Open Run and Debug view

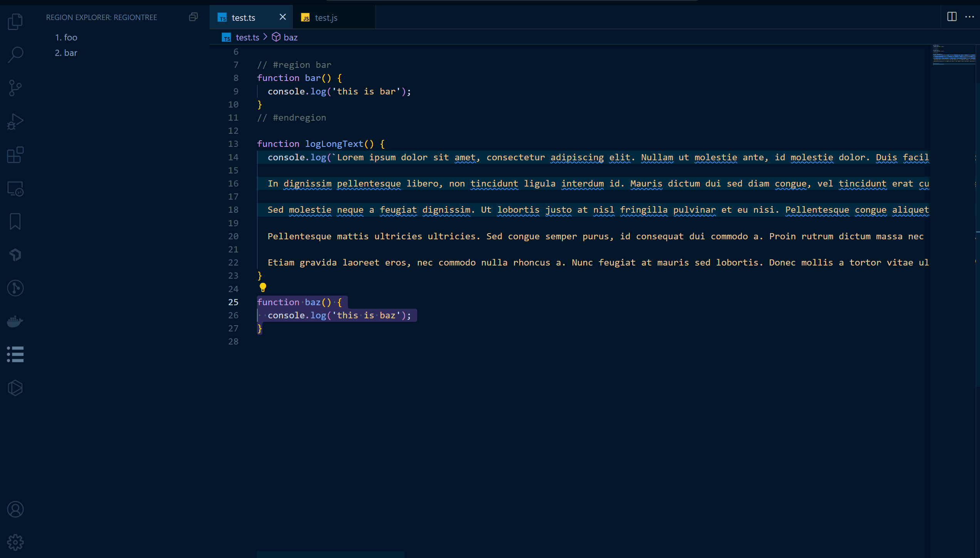15,122
